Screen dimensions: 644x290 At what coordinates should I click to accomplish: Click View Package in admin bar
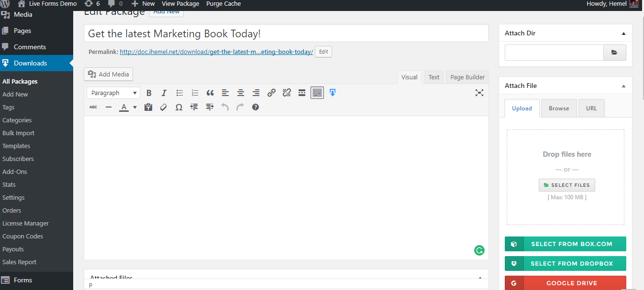point(180,4)
